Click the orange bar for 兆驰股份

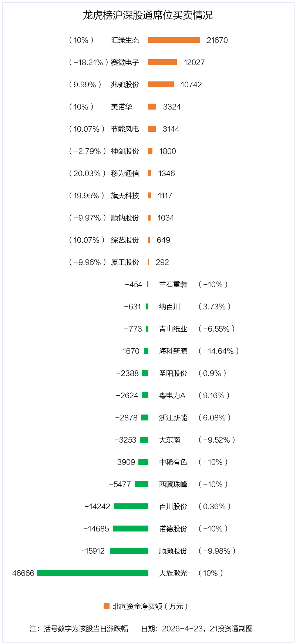point(161,84)
